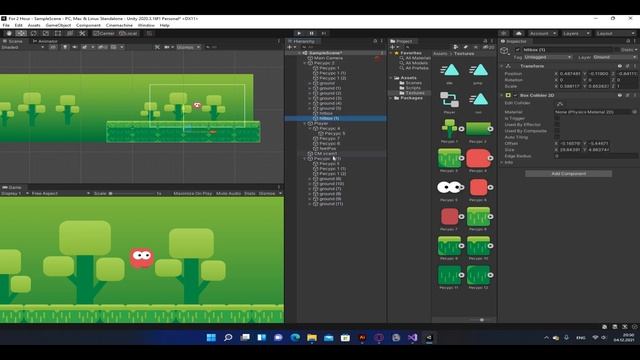Select the CM vcam1 object in Hierarchy
The width and height of the screenshot is (640, 360).
point(325,153)
